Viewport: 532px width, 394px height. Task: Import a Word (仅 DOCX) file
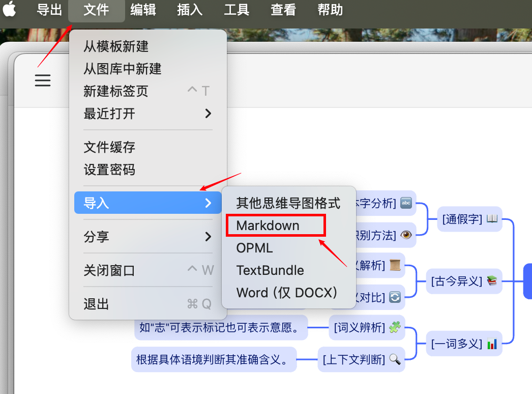[287, 293]
